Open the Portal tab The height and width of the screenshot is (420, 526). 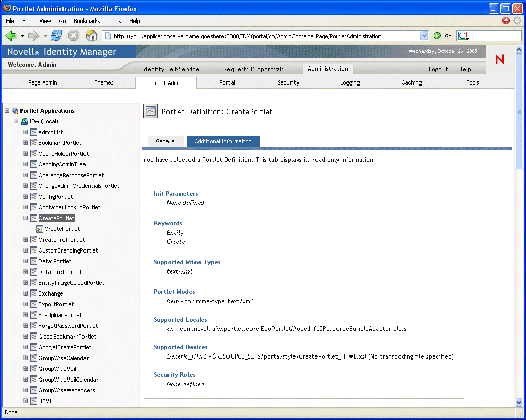[x=227, y=82]
